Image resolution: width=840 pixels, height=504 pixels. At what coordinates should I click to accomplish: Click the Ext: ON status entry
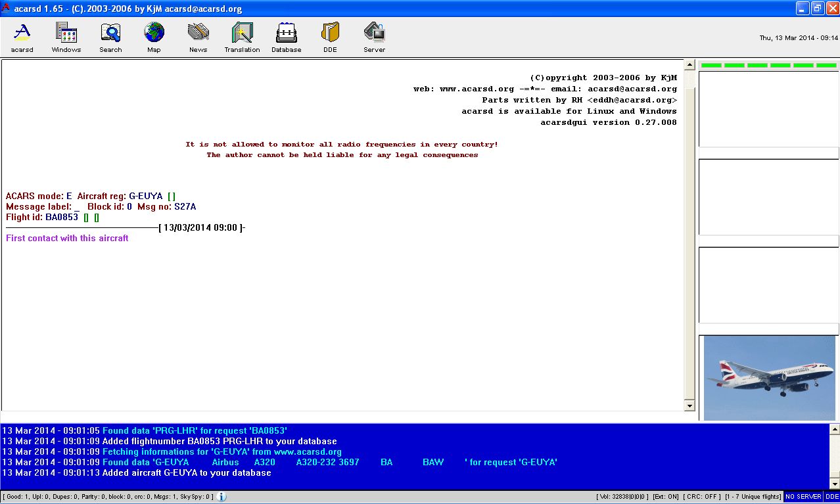pos(665,497)
